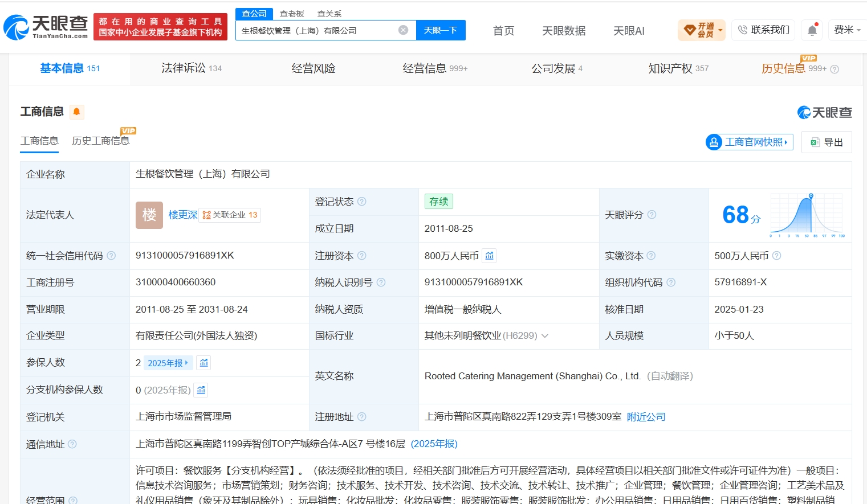Select the 工商信息 sub-tab
This screenshot has width=867, height=504.
click(39, 141)
